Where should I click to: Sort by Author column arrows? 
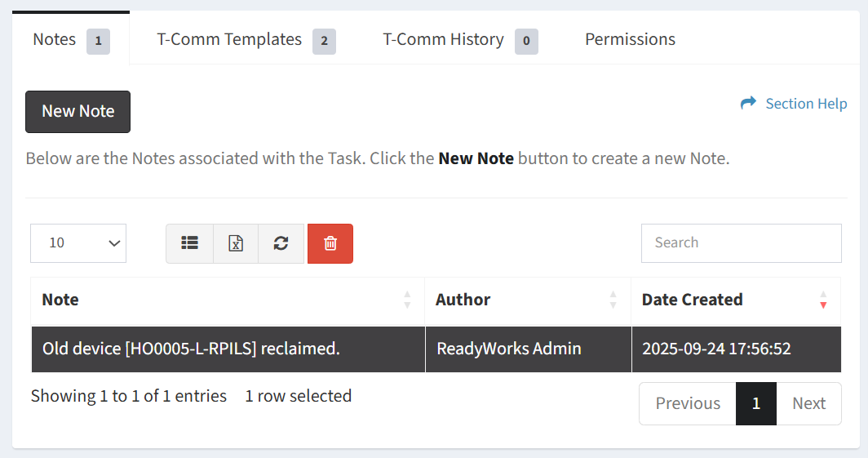pos(613,300)
